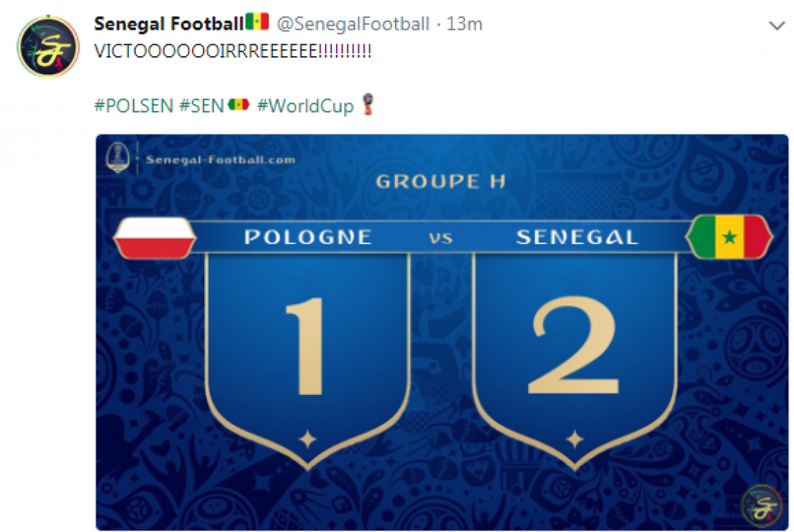
Task: Open the Groupe H match score image
Action: (441, 332)
